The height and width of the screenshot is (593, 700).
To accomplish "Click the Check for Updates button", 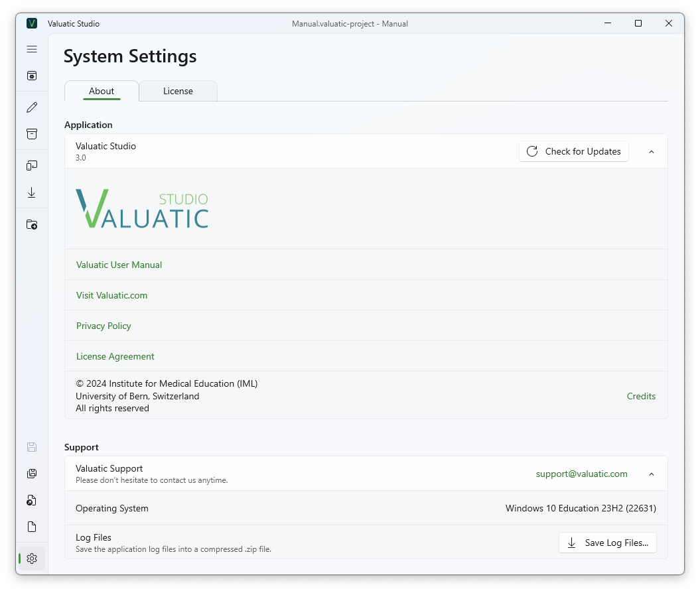I will (574, 151).
